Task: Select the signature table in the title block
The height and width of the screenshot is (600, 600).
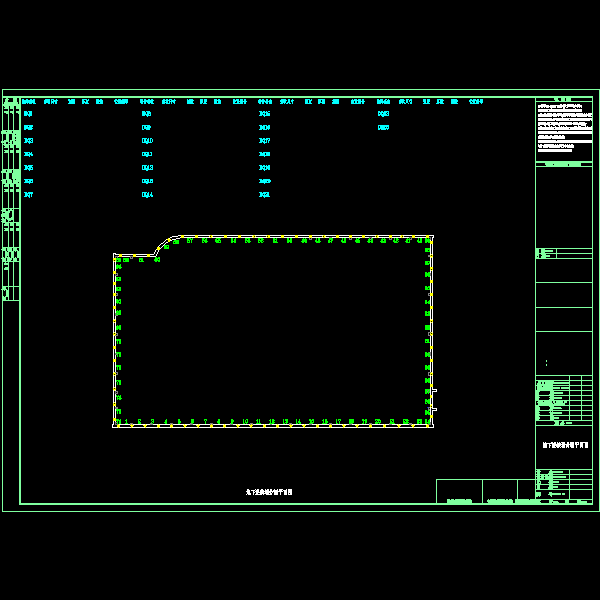Action: (564, 397)
